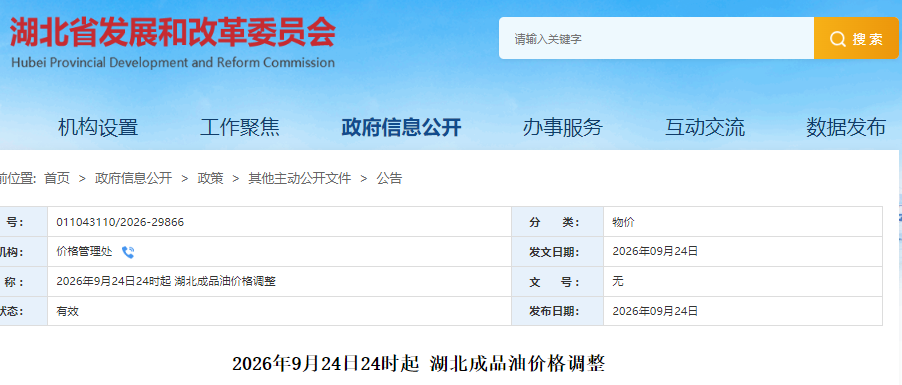Click the 物价 category value

coord(623,222)
